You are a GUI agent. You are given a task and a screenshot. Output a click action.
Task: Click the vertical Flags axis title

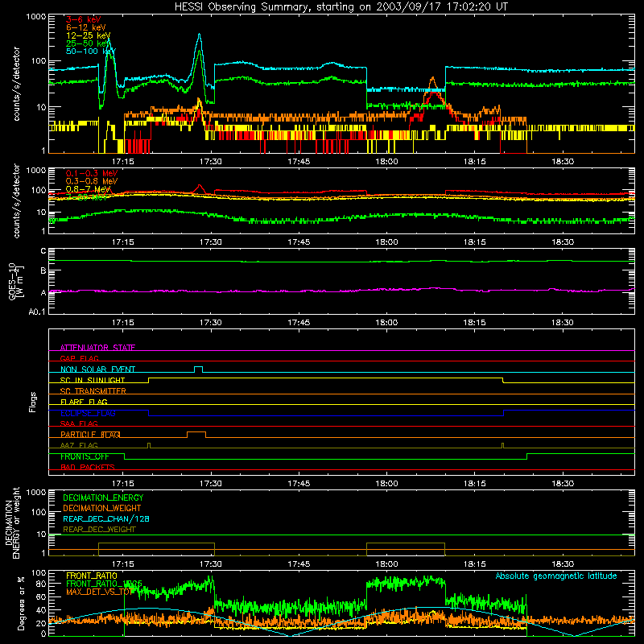click(x=33, y=402)
